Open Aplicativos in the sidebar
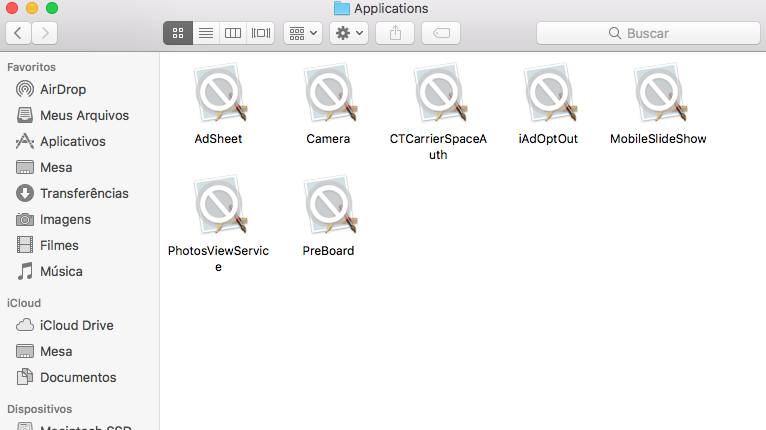Image resolution: width=766 pixels, height=430 pixels. coord(80,141)
